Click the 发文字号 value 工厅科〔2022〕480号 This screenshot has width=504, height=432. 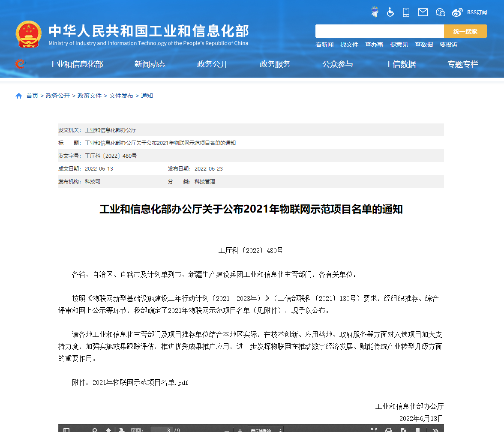[111, 156]
